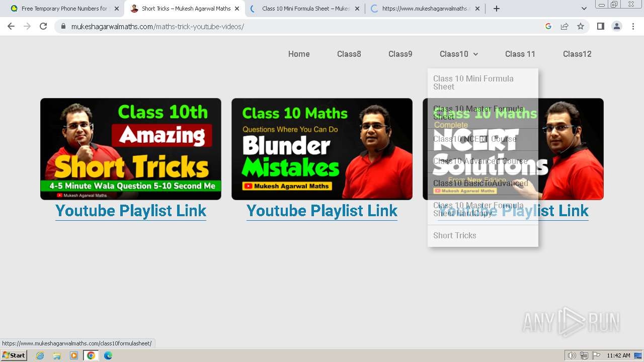Open the Windows Start button

(x=14, y=355)
